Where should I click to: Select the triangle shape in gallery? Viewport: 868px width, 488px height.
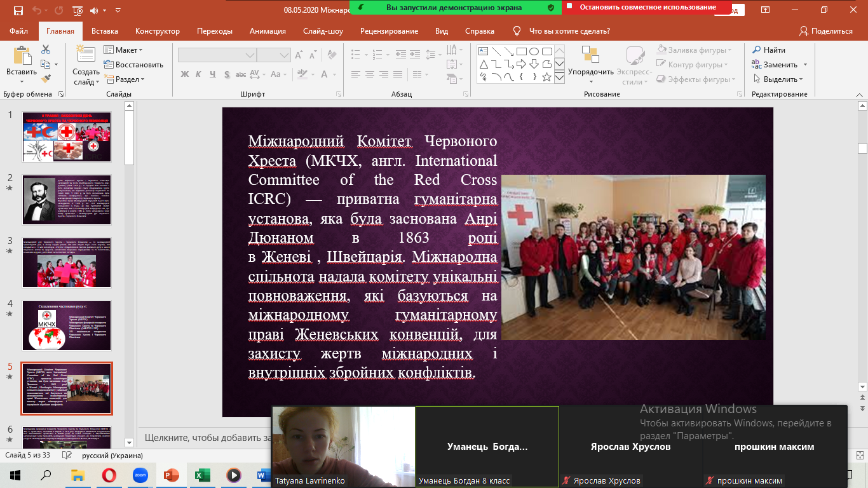pyautogui.click(x=482, y=64)
